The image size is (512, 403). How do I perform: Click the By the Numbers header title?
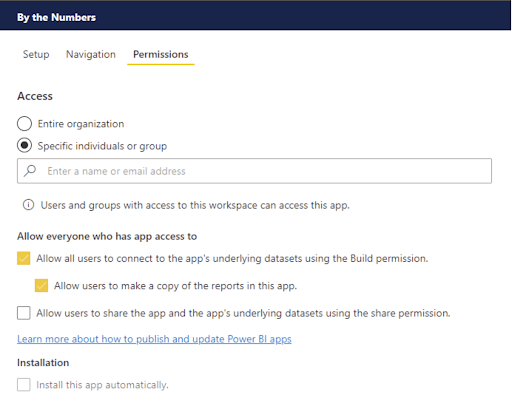56,17
